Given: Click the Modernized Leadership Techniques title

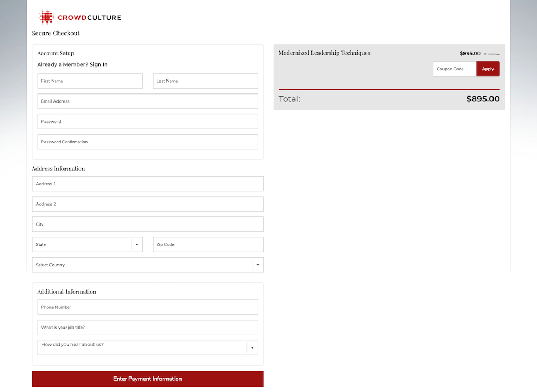Looking at the screenshot, I should tap(324, 53).
